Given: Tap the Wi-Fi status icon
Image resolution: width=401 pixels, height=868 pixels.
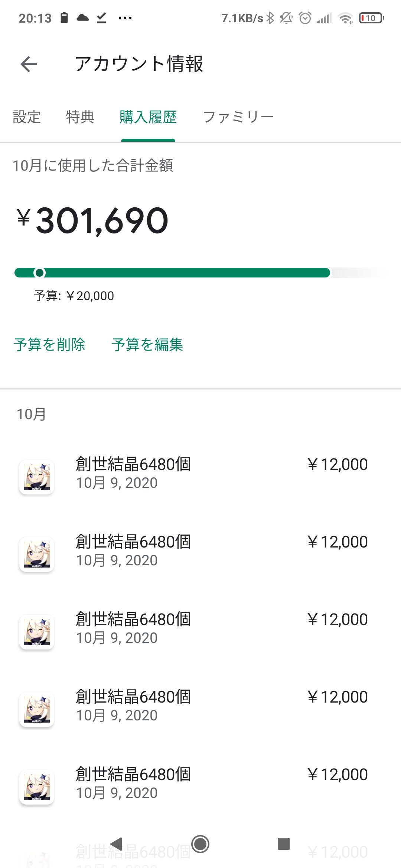Looking at the screenshot, I should [346, 18].
